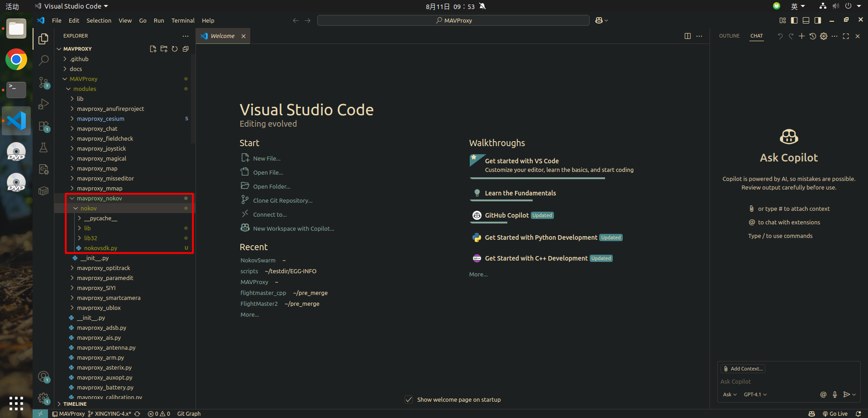This screenshot has width=868, height=418.
Task: Click the Add Context... button
Action: click(x=743, y=369)
